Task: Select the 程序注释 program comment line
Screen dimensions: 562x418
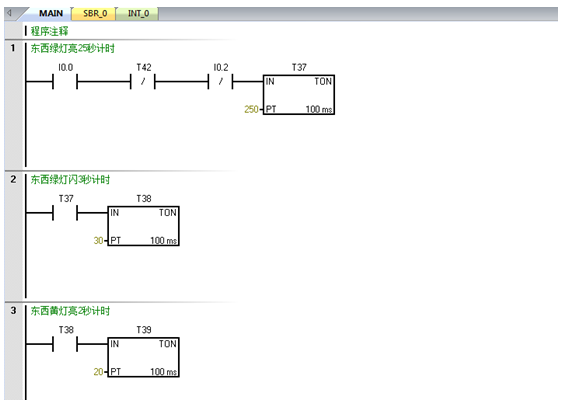Action: [x=49, y=31]
